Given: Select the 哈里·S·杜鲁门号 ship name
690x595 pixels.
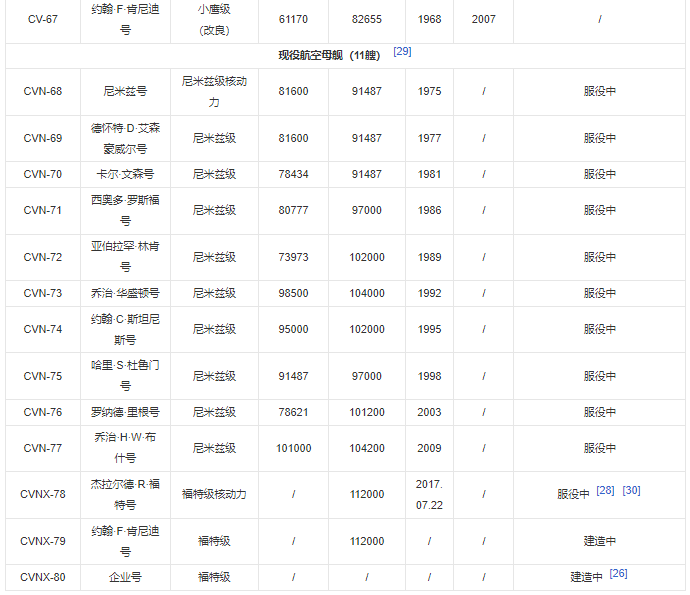Looking at the screenshot, I should [x=125, y=376].
